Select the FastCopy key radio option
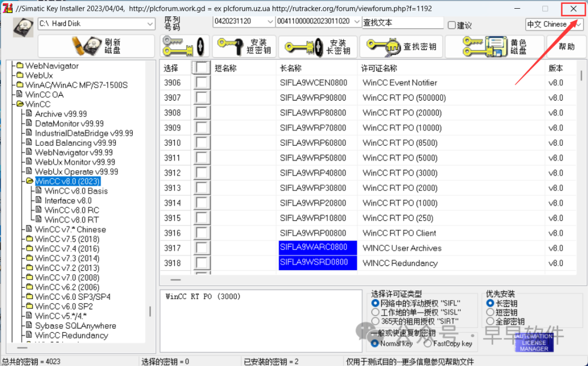 pyautogui.click(x=428, y=343)
